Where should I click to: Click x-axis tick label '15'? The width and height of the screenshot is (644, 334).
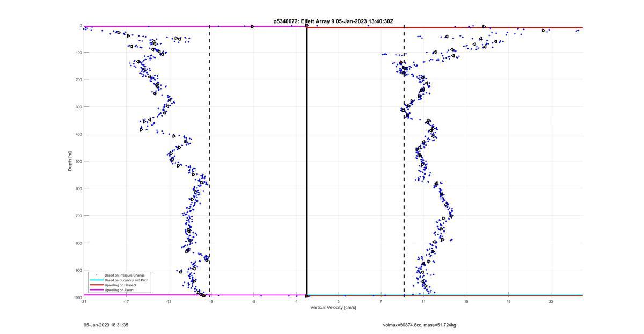[x=466, y=301]
